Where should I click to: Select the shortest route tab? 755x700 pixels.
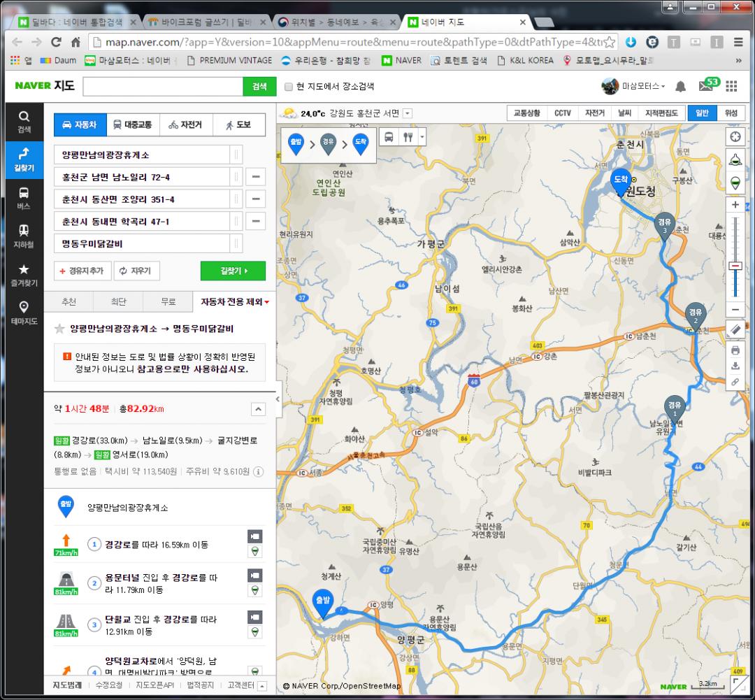118,302
